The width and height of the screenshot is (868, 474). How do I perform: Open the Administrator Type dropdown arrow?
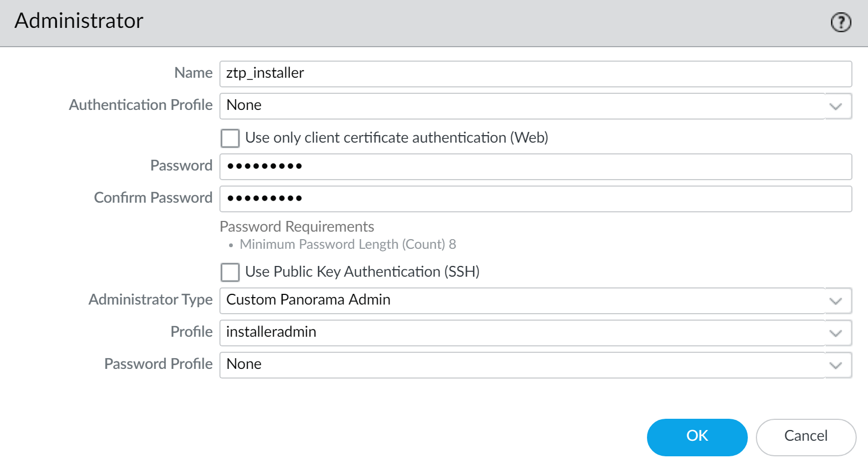tap(836, 301)
